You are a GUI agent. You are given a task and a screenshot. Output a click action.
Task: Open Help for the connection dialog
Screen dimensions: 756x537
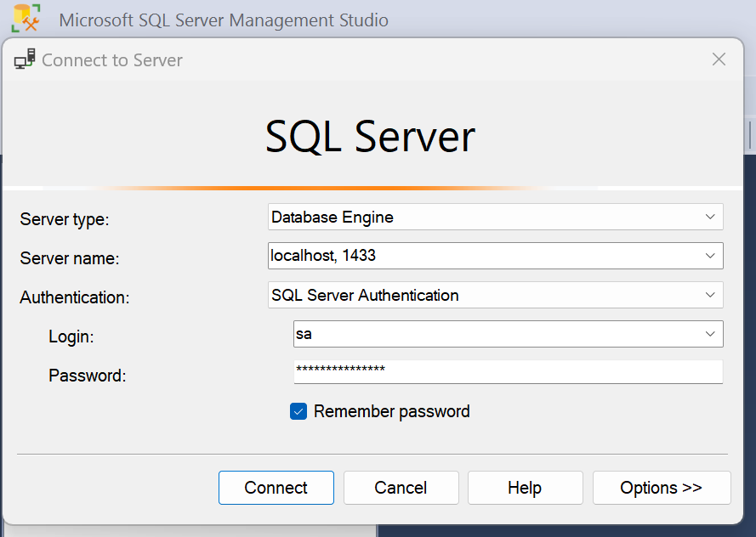[525, 488]
